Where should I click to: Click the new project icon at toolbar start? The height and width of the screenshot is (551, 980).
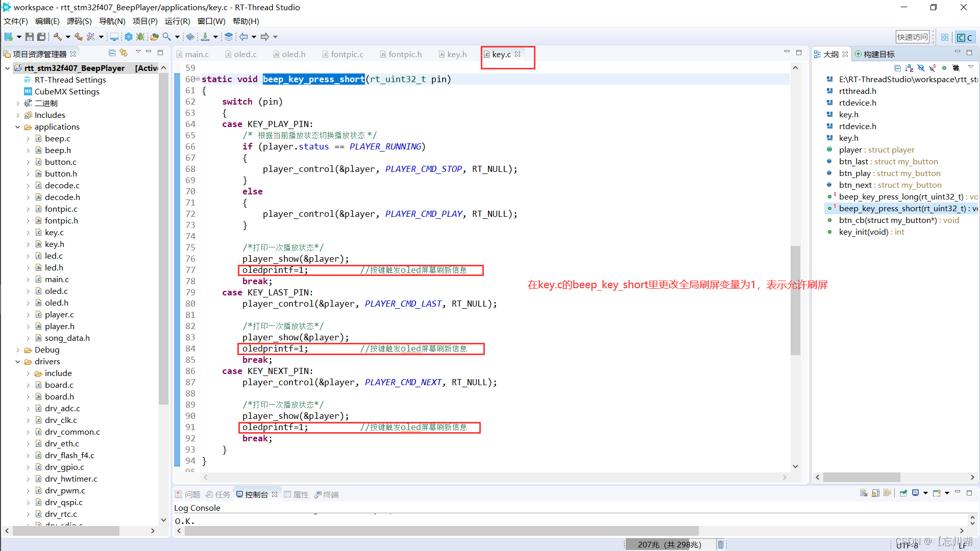pos(9,37)
